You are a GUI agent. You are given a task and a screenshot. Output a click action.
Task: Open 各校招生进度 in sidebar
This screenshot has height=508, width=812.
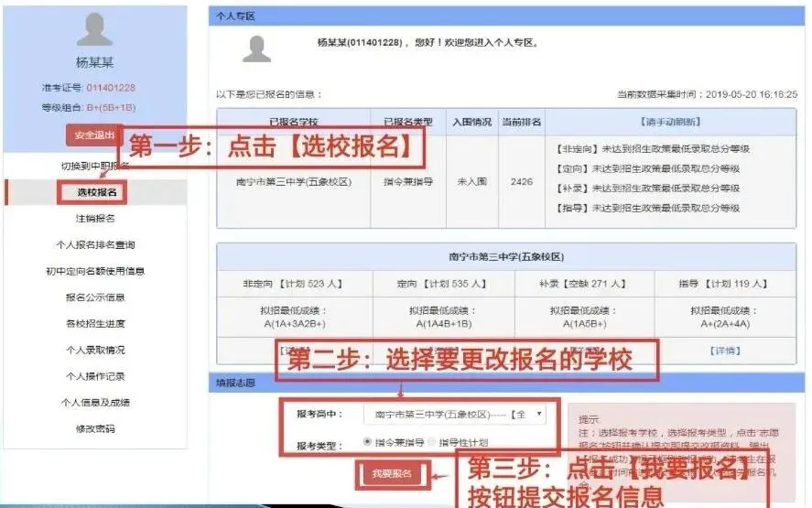click(x=95, y=324)
